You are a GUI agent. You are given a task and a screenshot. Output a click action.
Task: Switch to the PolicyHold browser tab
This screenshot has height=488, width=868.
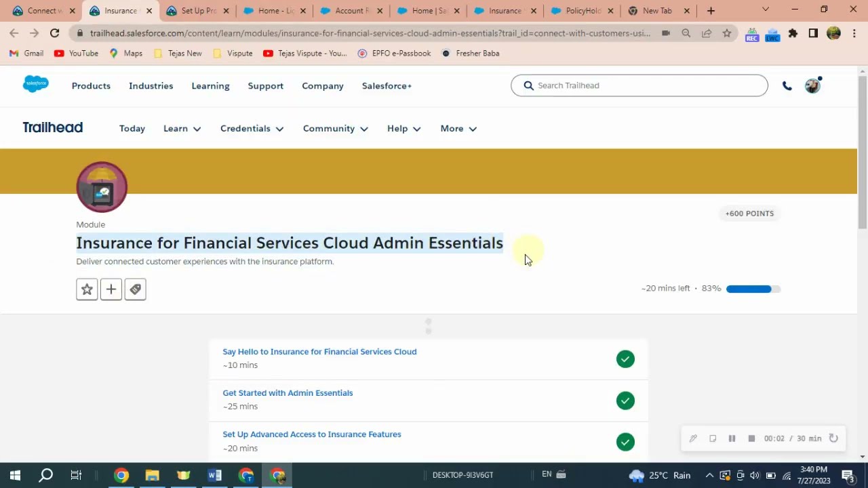coord(582,11)
